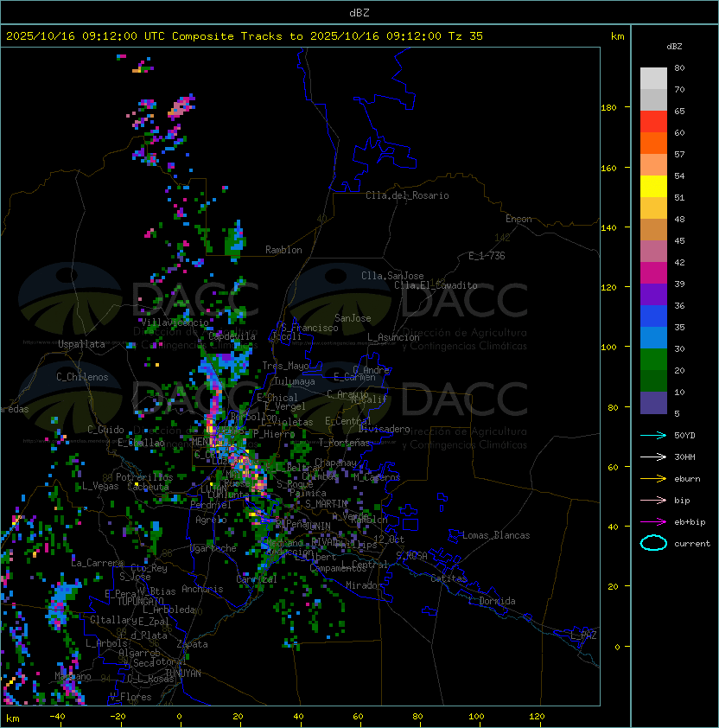Click the 'Ugarteche' map label
Image resolution: width=719 pixels, height=728 pixels.
[213, 548]
